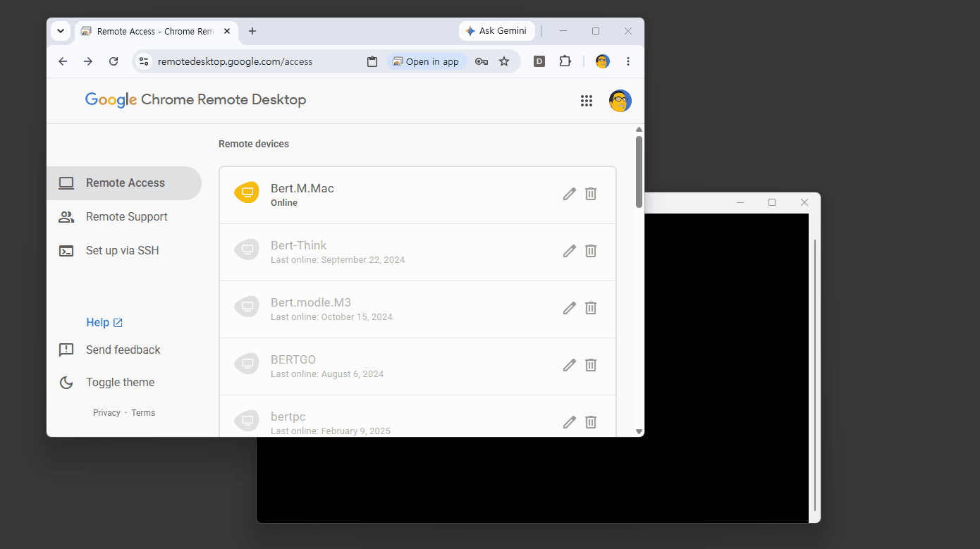Select Remote Support in sidebar
This screenshot has height=549, width=980.
click(124, 216)
